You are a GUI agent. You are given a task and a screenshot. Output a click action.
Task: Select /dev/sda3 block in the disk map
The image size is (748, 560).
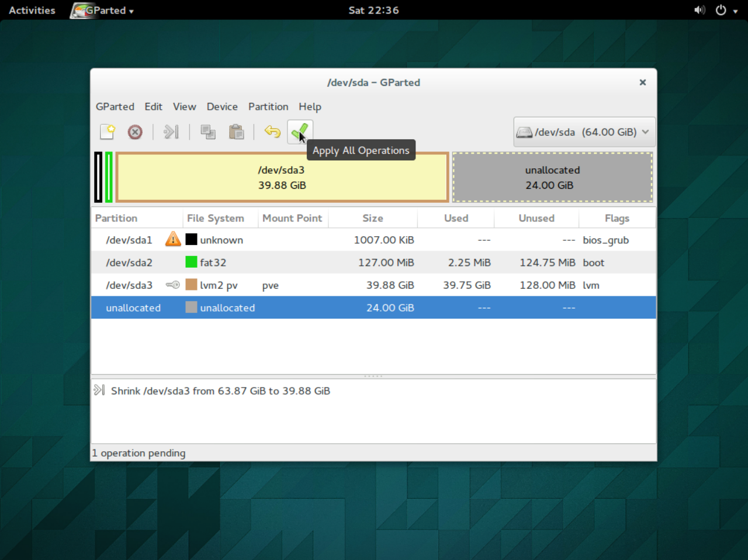pos(282,177)
